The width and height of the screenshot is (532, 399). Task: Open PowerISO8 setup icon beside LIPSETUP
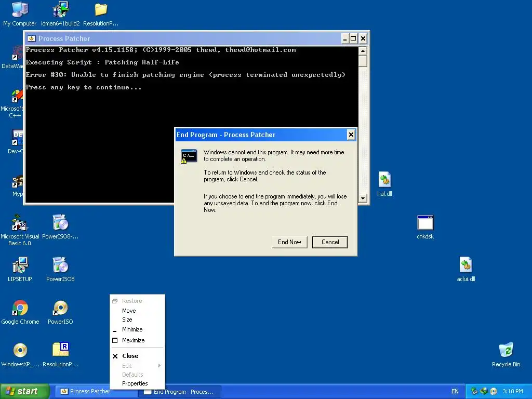coord(60,270)
